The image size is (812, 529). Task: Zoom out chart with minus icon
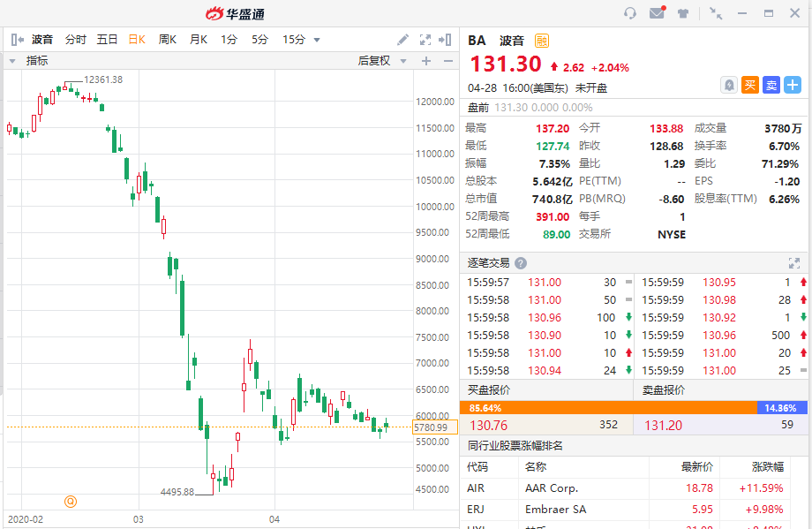click(x=448, y=61)
